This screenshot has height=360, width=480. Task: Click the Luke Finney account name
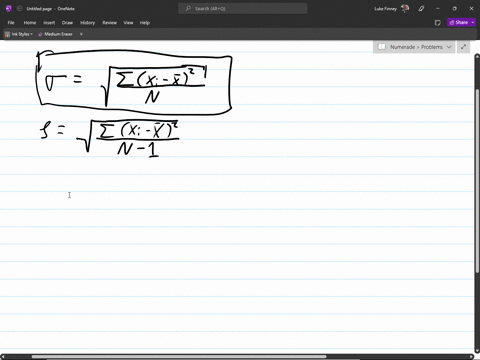point(386,9)
